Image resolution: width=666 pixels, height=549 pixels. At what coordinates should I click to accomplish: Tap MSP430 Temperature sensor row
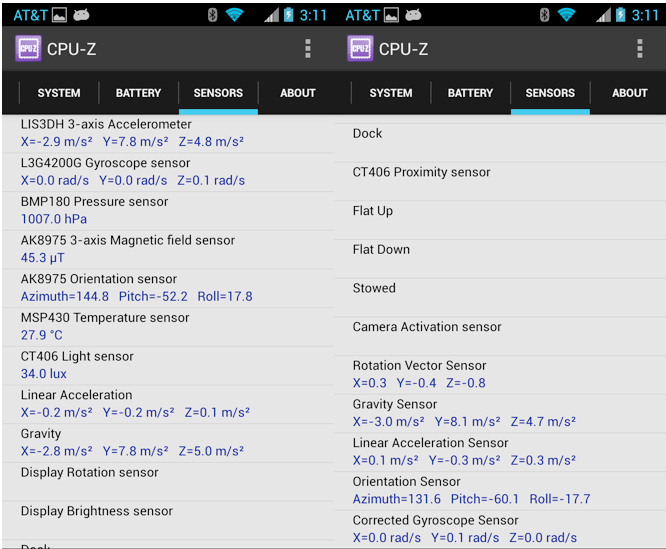168,327
